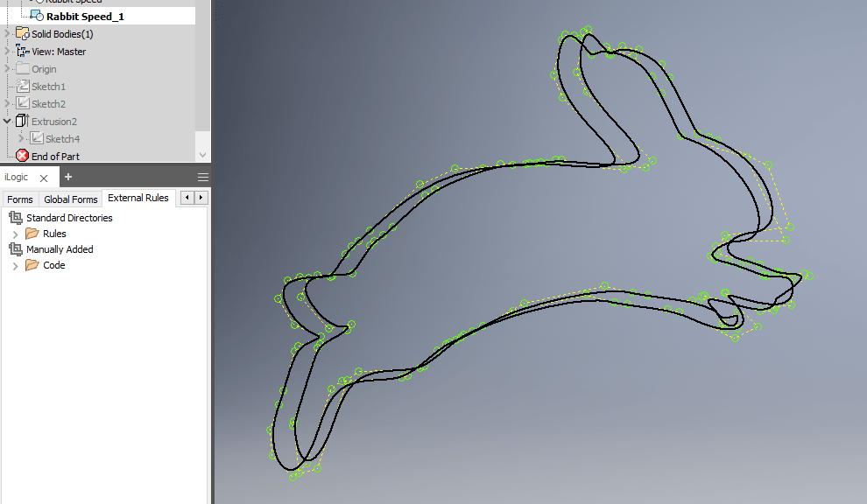This screenshot has height=504, width=867.
Task: Open the iLogic hamburger menu
Action: 202,176
